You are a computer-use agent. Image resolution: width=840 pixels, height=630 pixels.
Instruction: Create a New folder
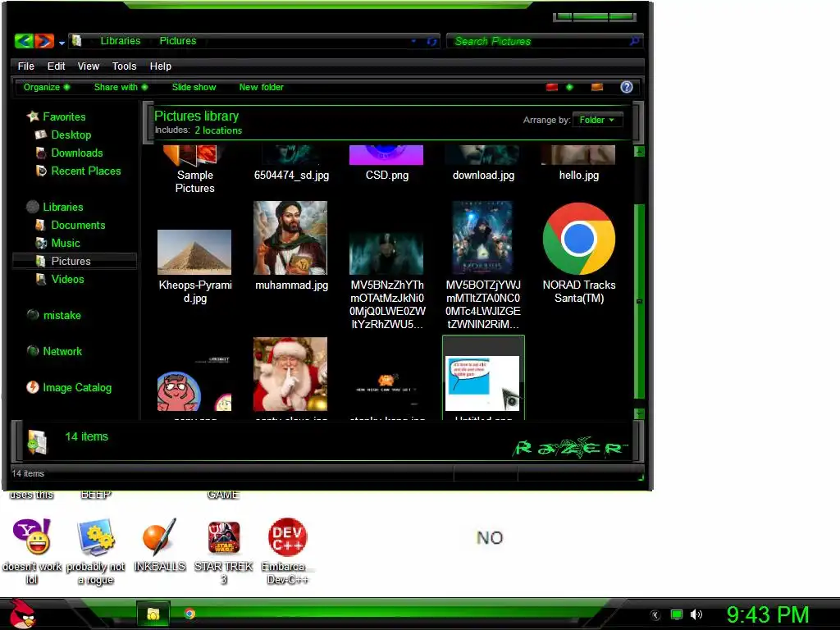262,87
